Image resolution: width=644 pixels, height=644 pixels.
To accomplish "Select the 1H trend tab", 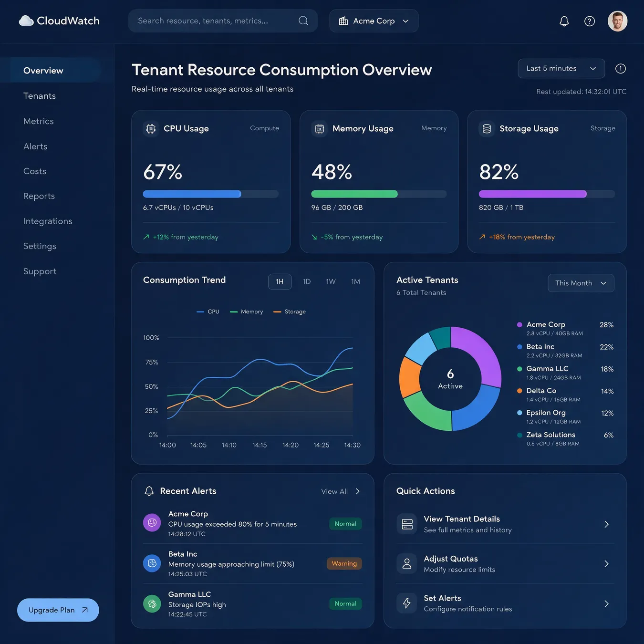I will pos(280,281).
